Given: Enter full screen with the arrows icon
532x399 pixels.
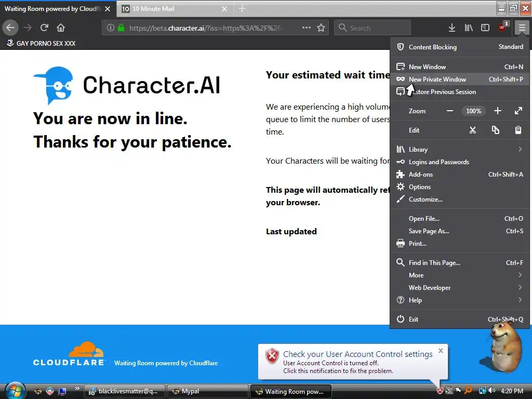Looking at the screenshot, I should point(518,111).
